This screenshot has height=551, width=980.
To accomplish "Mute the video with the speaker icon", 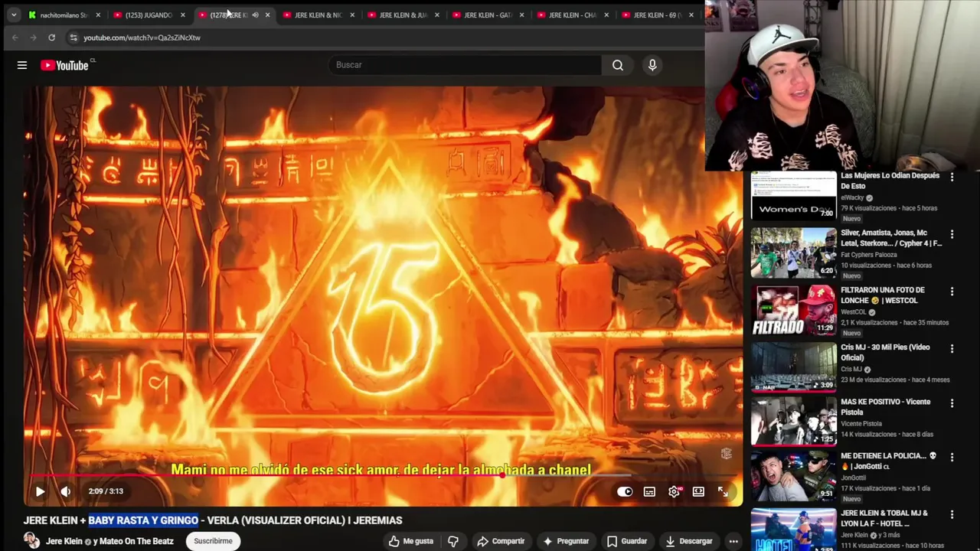I will pos(66,491).
